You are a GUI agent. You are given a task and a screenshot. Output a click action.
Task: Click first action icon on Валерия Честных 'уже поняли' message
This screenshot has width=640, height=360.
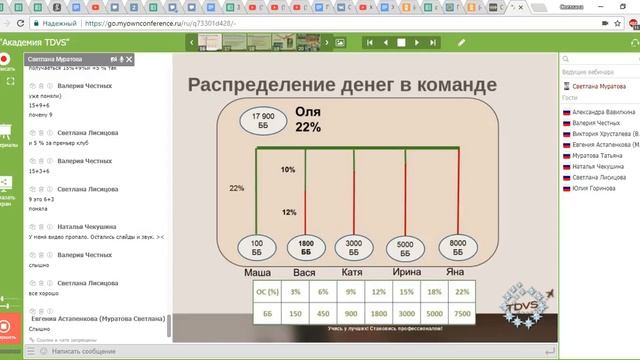[x=32, y=86]
